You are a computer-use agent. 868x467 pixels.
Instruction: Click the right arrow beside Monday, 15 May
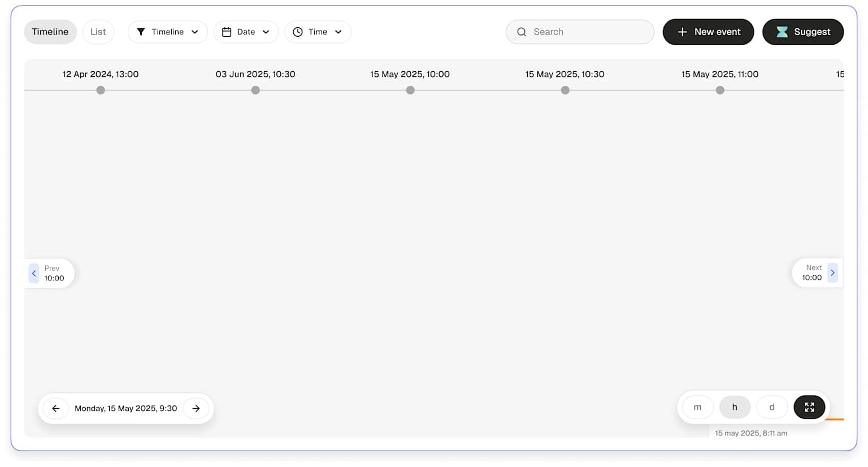196,408
